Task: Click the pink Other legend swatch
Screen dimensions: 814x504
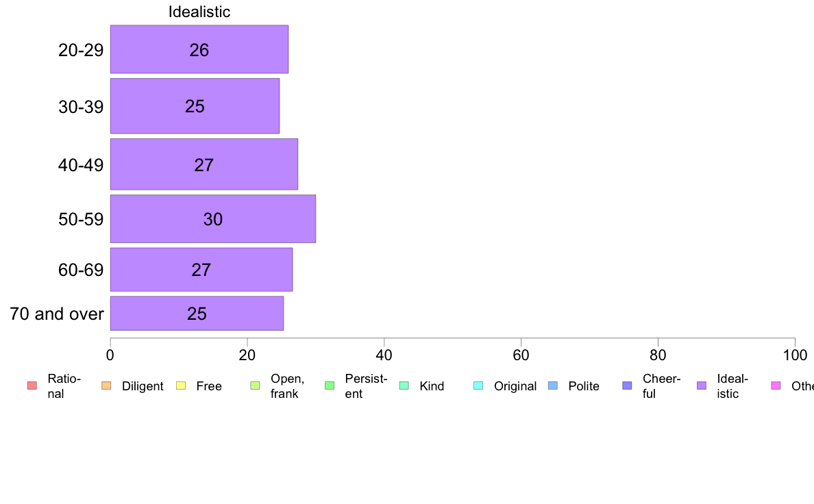Action: point(776,386)
